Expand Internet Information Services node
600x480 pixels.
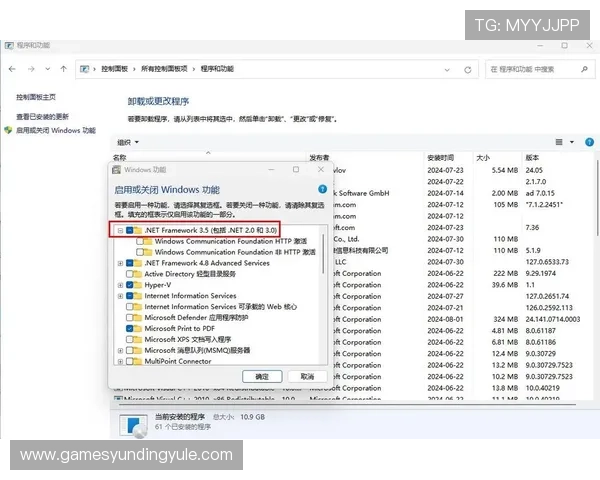[120, 296]
